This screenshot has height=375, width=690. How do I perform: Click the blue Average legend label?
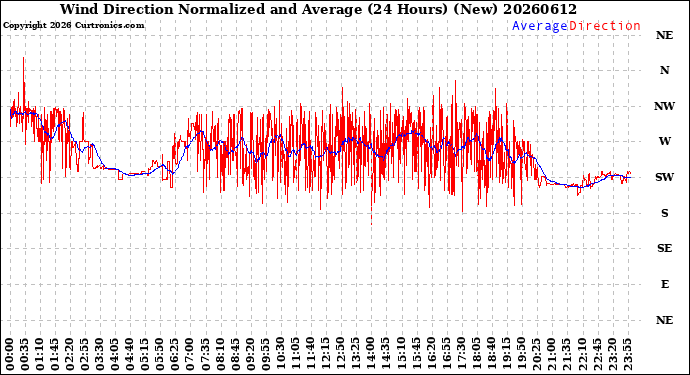click(x=540, y=26)
